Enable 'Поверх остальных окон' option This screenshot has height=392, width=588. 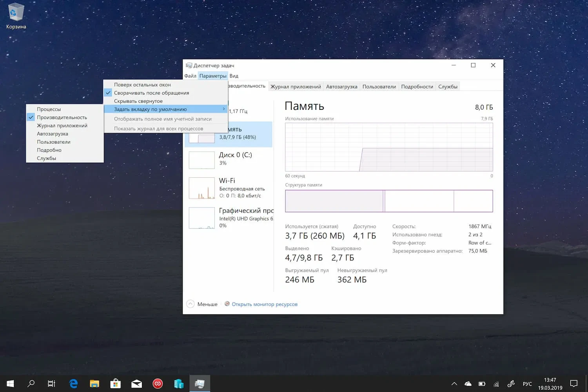pyautogui.click(x=142, y=85)
